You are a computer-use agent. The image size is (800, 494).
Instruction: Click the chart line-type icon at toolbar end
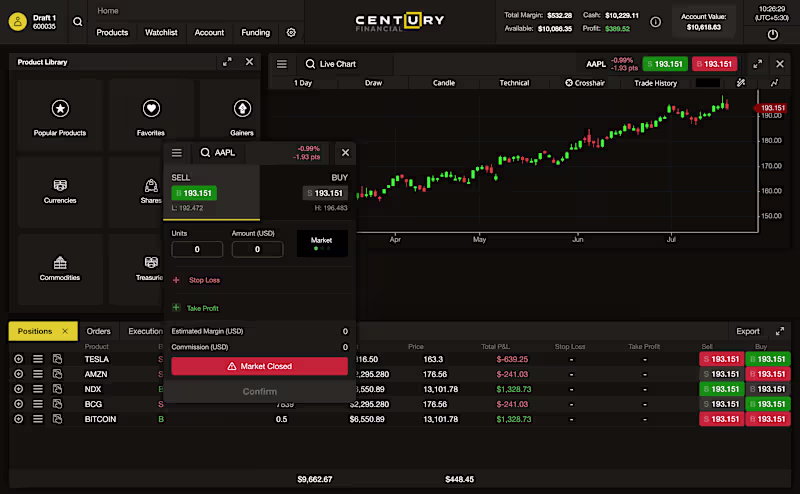[774, 83]
